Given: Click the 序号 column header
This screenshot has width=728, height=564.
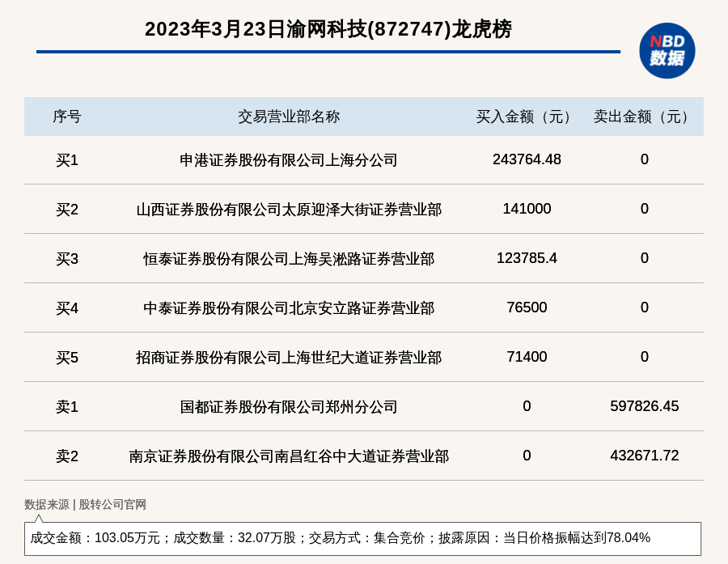Looking at the screenshot, I should click(x=67, y=117).
